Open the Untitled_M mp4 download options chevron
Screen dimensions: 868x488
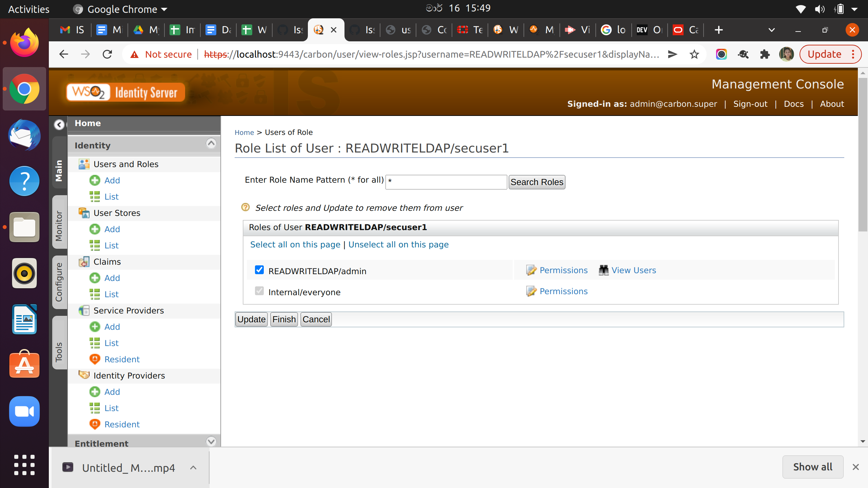tap(193, 468)
